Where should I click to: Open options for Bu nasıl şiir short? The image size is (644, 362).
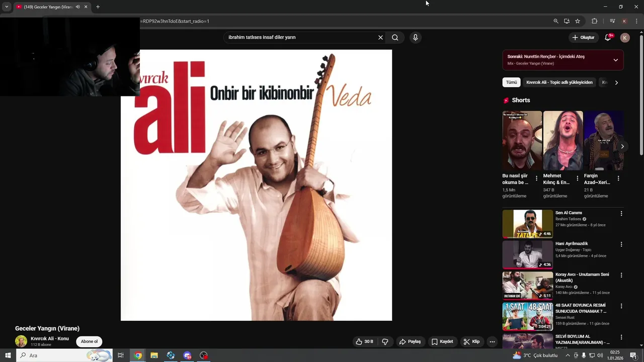click(536, 178)
